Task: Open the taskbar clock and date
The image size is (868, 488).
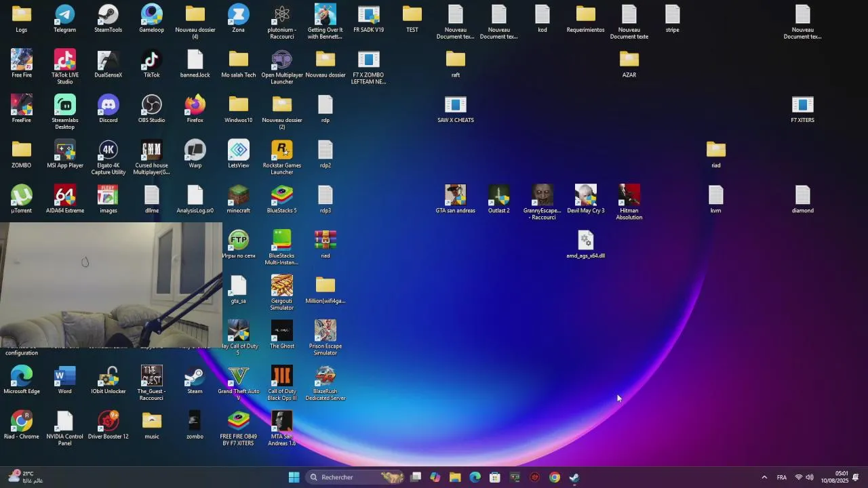Action: (835, 477)
